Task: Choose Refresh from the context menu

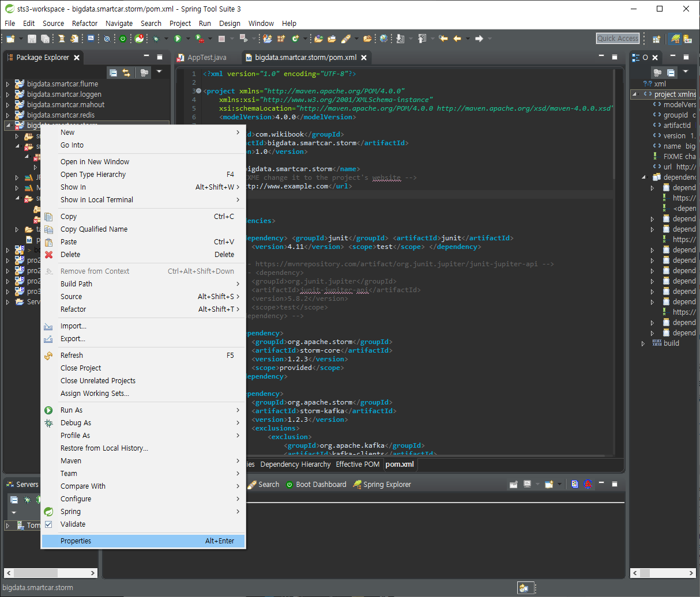Action: click(143, 356)
